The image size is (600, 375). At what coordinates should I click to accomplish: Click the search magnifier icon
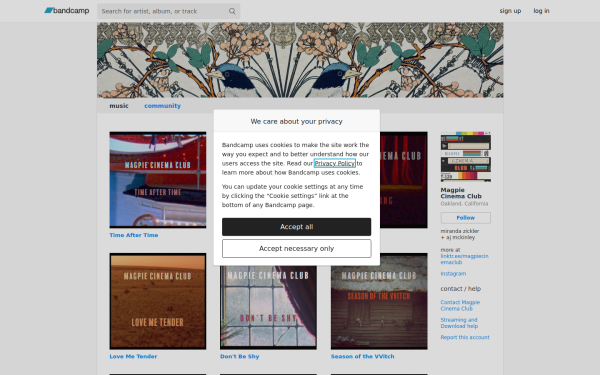tap(232, 11)
